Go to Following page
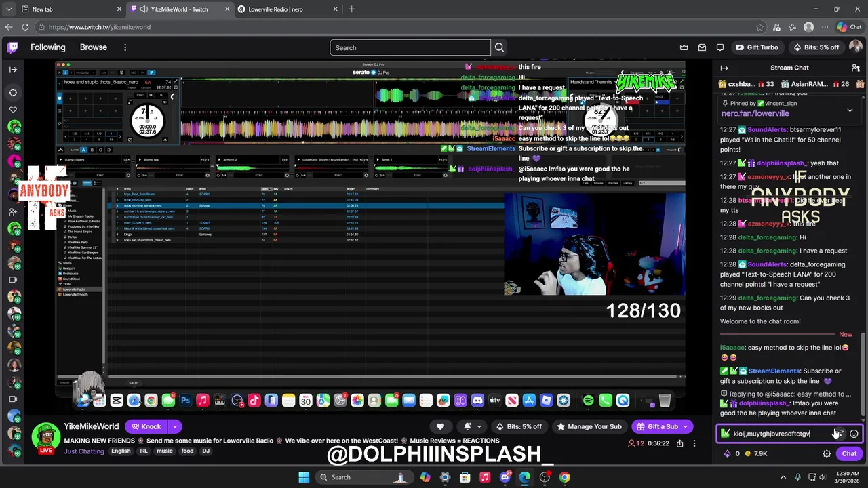Image resolution: width=868 pixels, height=488 pixels. [x=47, y=47]
